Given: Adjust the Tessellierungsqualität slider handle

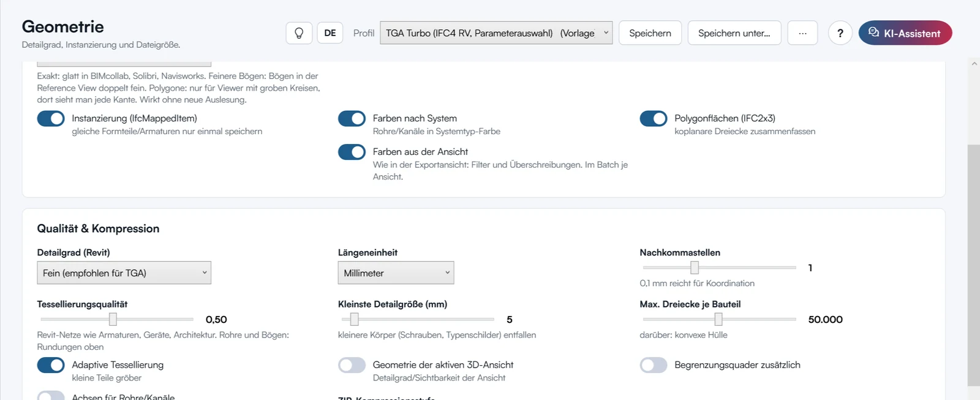Looking at the screenshot, I should [x=113, y=319].
